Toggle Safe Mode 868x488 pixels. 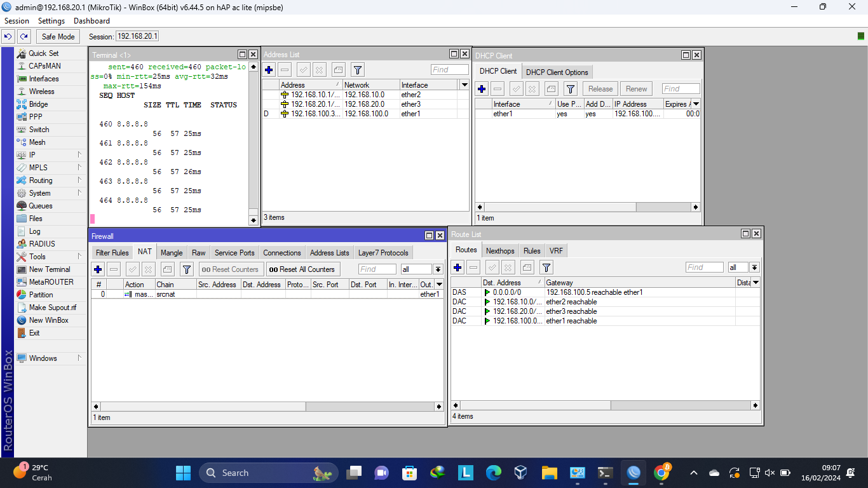pos(58,37)
